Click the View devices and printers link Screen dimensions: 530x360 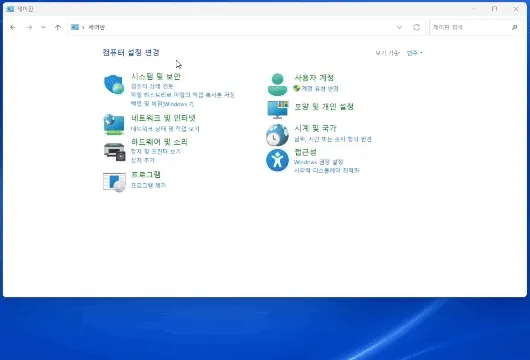pyautogui.click(x=156, y=151)
